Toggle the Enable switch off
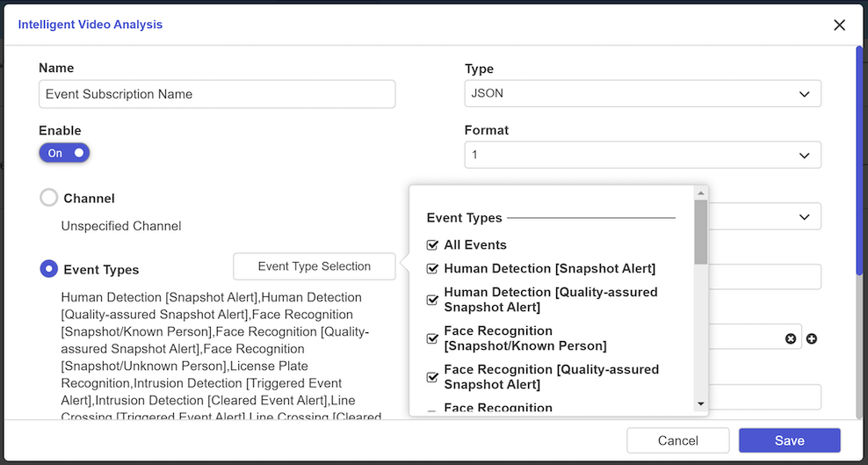Screen dimensions: 868x465 (x=64, y=153)
